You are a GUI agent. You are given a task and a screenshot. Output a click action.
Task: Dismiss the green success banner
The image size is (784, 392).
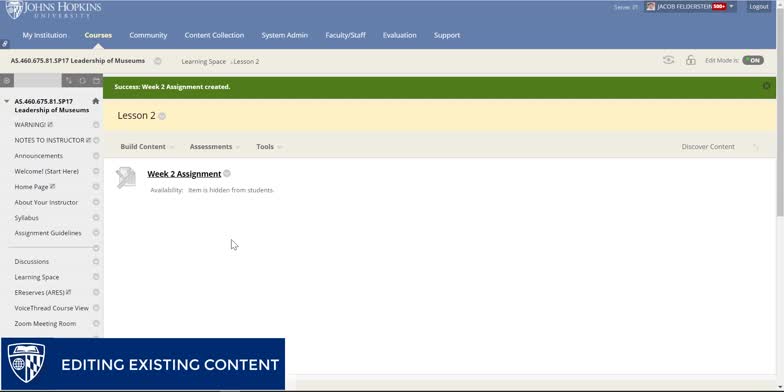[x=766, y=86]
